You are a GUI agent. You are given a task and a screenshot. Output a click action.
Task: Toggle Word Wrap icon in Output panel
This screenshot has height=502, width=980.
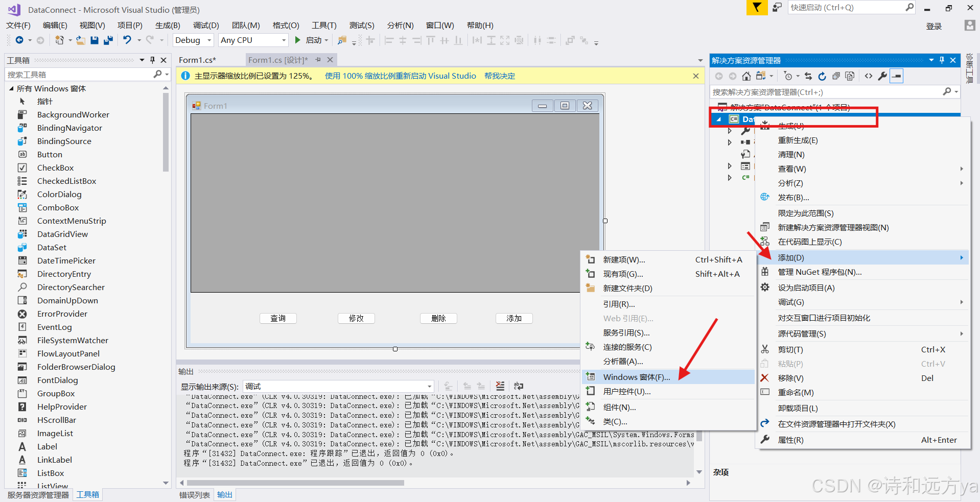519,386
